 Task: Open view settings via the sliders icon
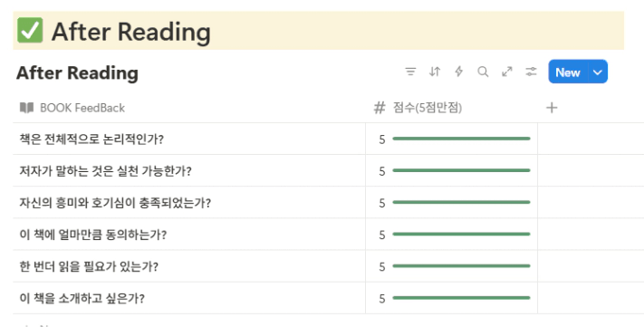tap(531, 72)
